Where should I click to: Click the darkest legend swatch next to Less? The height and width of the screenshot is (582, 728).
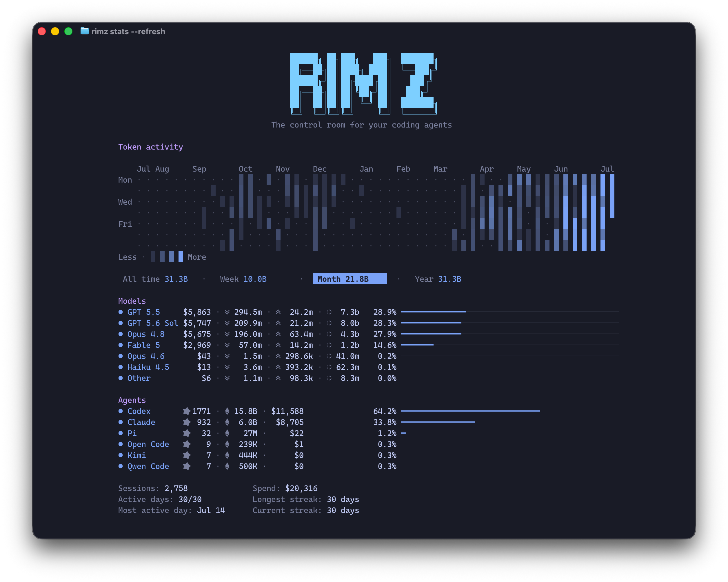[153, 257]
